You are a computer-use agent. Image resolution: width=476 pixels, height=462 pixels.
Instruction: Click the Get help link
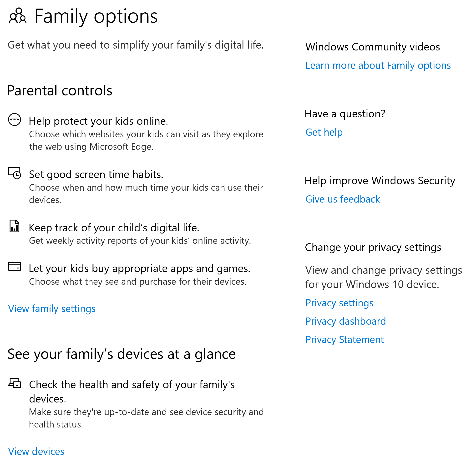pyautogui.click(x=324, y=132)
